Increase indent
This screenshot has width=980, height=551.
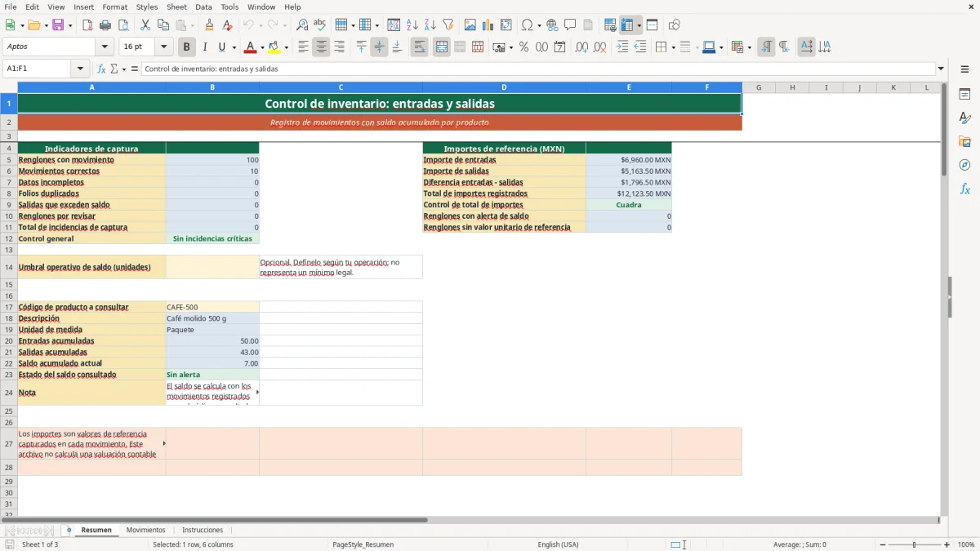[x=622, y=47]
